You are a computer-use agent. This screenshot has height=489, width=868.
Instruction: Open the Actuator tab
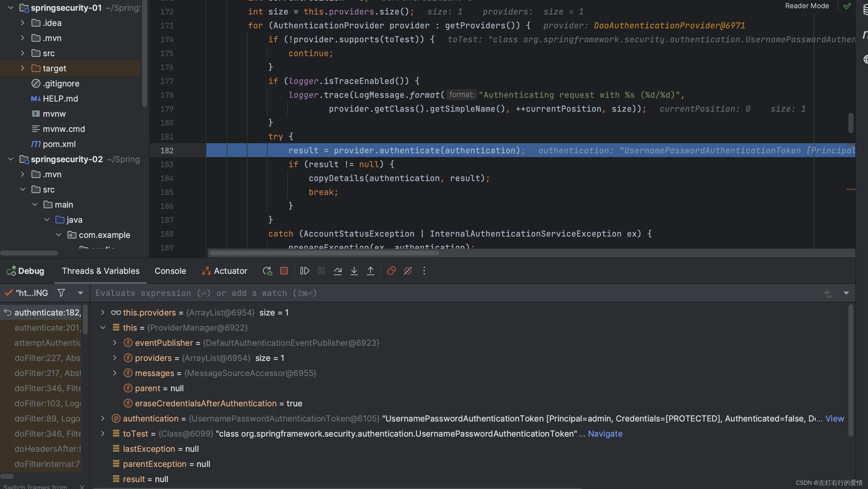[x=224, y=271]
